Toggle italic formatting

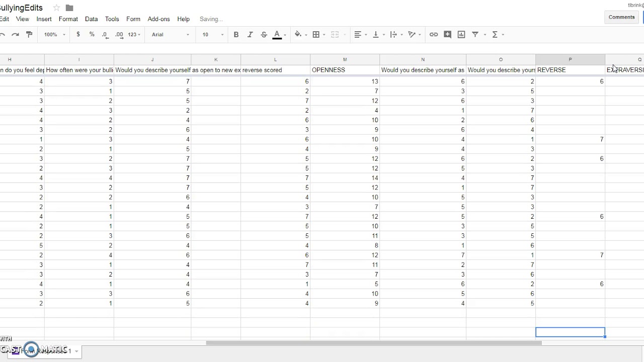coord(250,35)
